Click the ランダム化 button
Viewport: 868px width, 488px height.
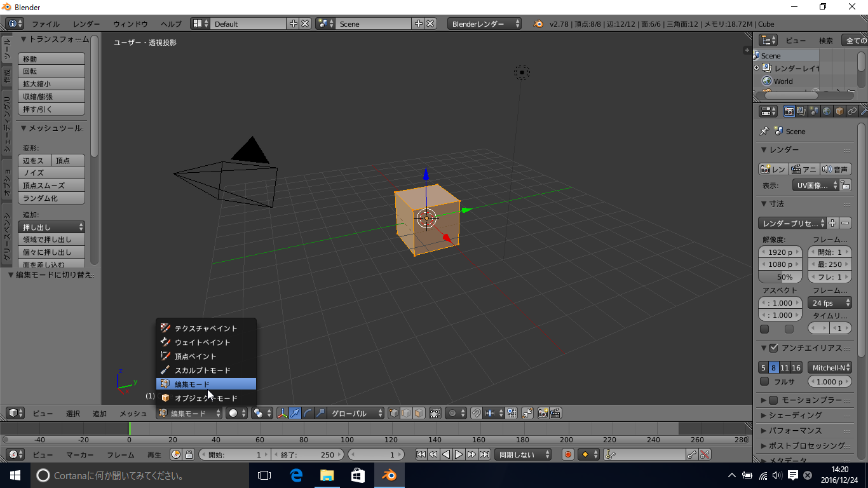click(x=53, y=198)
